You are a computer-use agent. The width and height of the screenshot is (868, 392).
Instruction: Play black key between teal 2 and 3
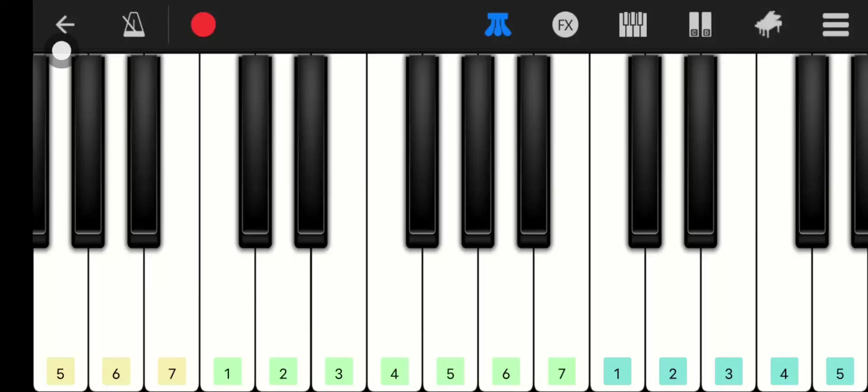(x=700, y=151)
